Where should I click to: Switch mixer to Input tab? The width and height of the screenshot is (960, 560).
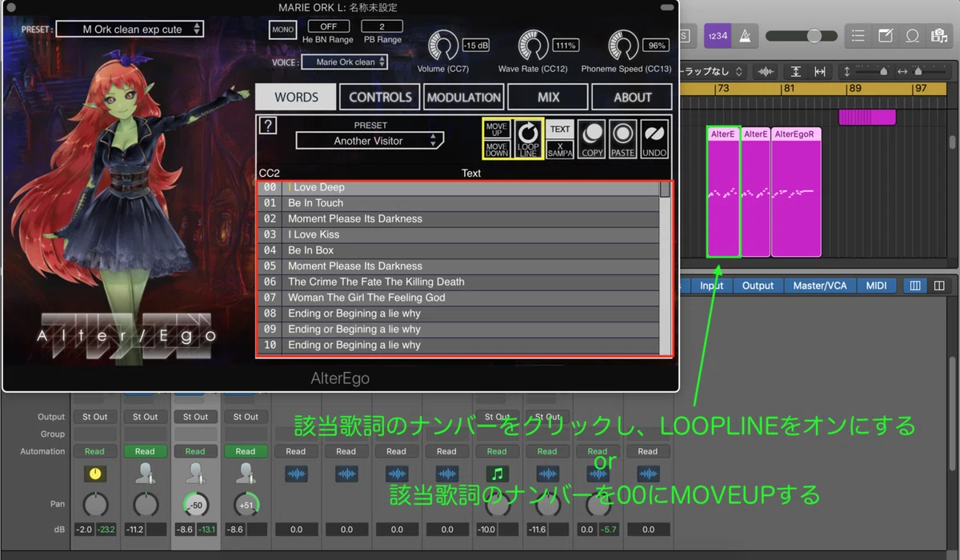[x=711, y=286]
